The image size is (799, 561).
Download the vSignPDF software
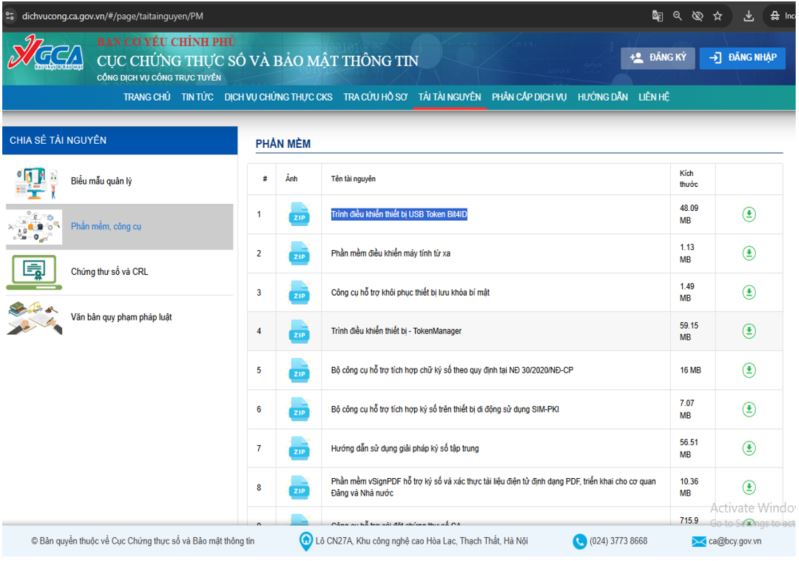click(x=749, y=487)
